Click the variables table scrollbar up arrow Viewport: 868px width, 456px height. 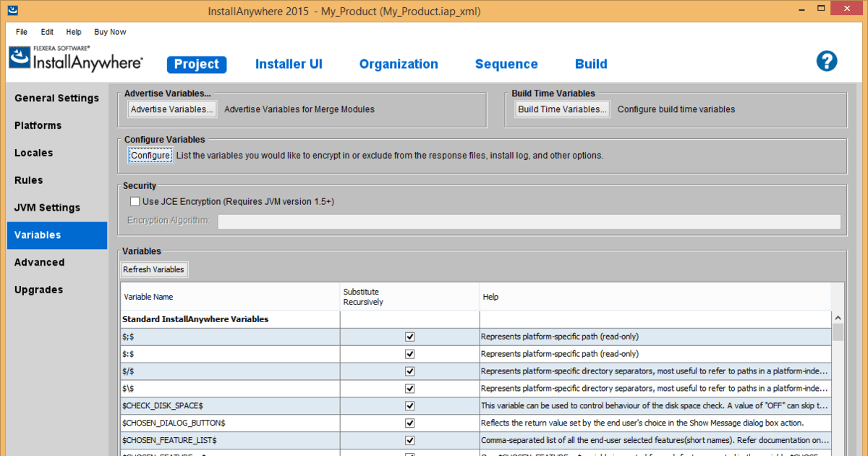coord(838,318)
